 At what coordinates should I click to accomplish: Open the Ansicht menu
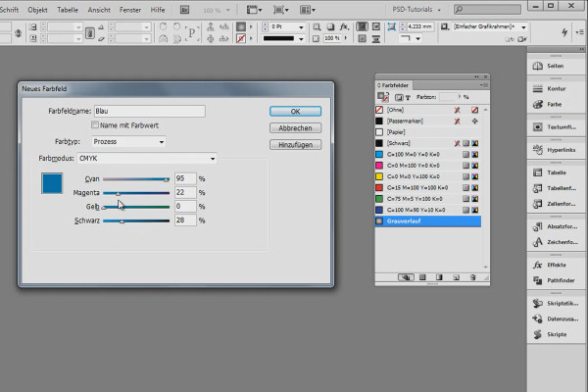coord(99,10)
